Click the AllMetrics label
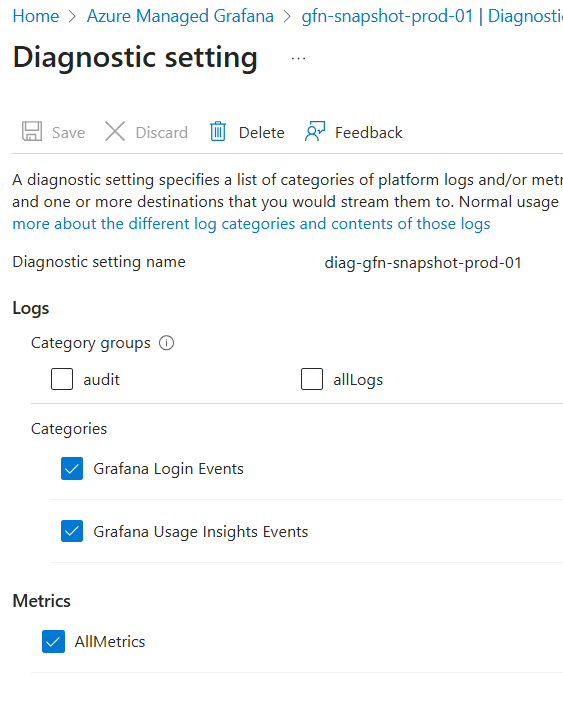 click(x=110, y=642)
